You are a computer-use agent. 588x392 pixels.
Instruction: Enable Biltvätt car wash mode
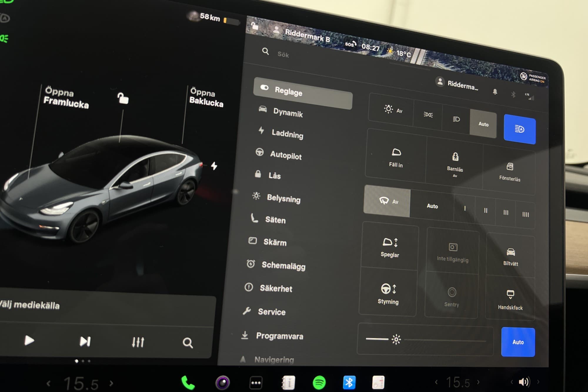(511, 256)
